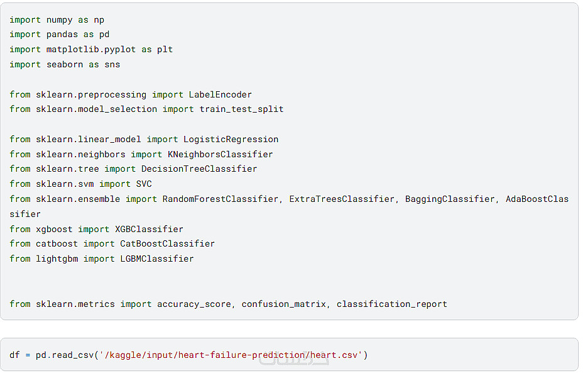Image resolution: width=588 pixels, height=373 pixels.
Task: Click on 'KNeighborsClassifier' in the code
Action: (220, 154)
